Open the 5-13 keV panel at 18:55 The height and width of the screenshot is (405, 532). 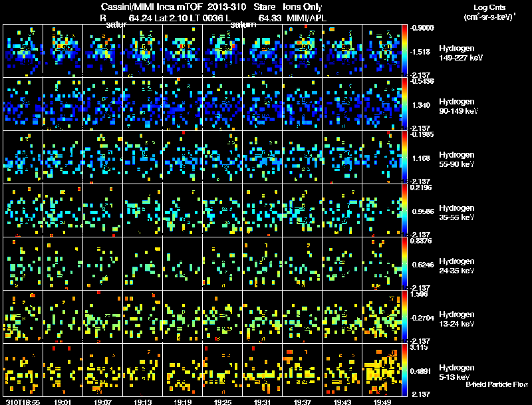pos(23,370)
